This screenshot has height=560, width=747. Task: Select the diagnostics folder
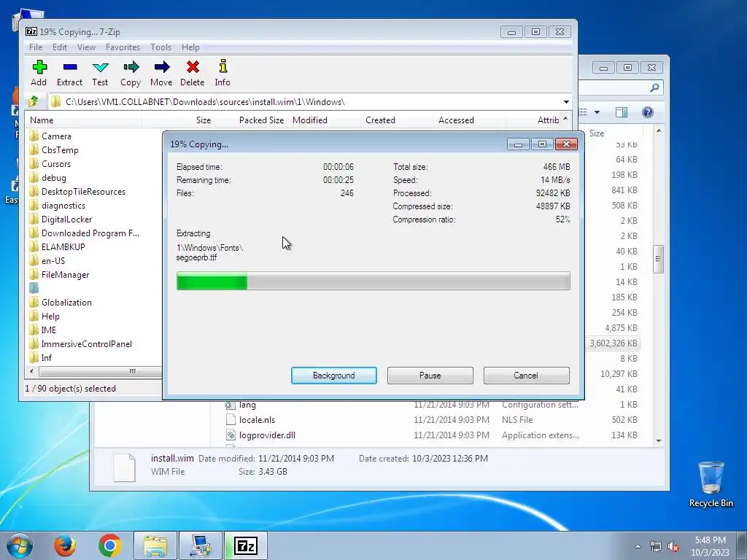(x=57, y=205)
